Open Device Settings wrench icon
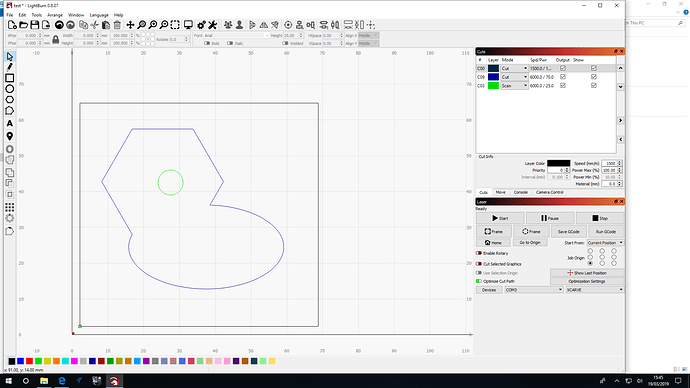Screen dimensions: 690x388 [x=213, y=25]
